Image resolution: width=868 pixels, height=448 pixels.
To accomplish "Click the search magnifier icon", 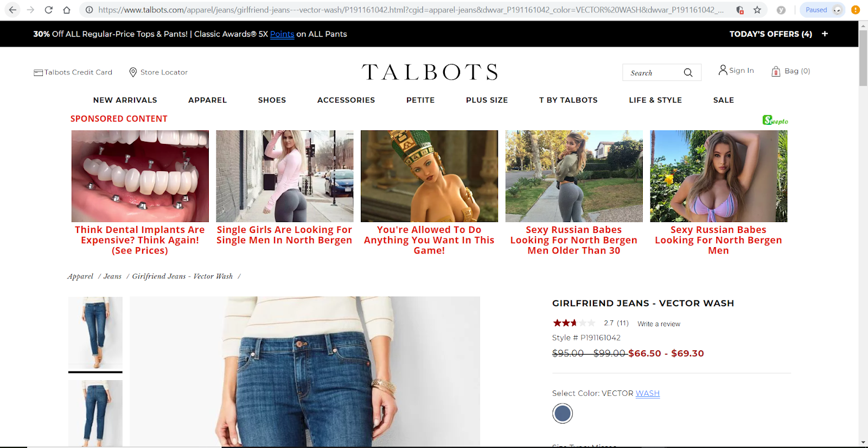I will click(x=688, y=72).
